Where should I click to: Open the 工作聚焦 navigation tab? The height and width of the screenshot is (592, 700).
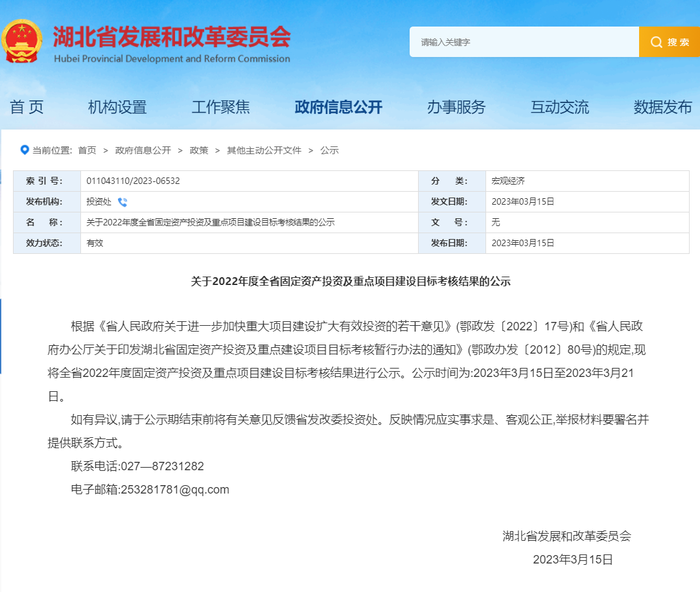point(220,107)
